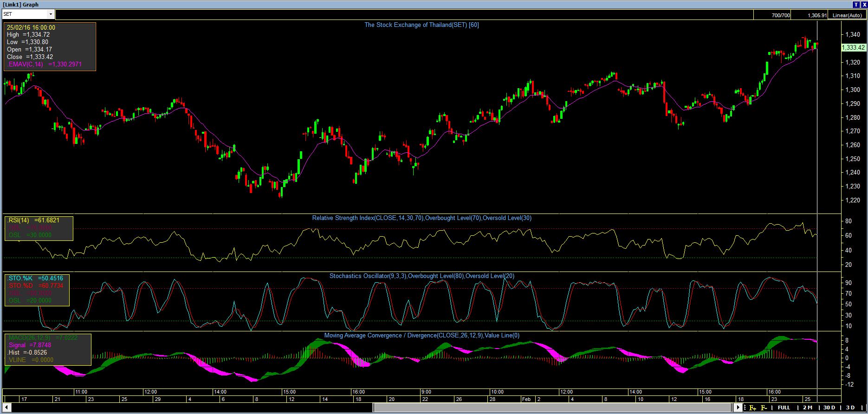This screenshot has height=414, width=868.
Task: Open the SET symbol dropdown
Action: [51, 14]
